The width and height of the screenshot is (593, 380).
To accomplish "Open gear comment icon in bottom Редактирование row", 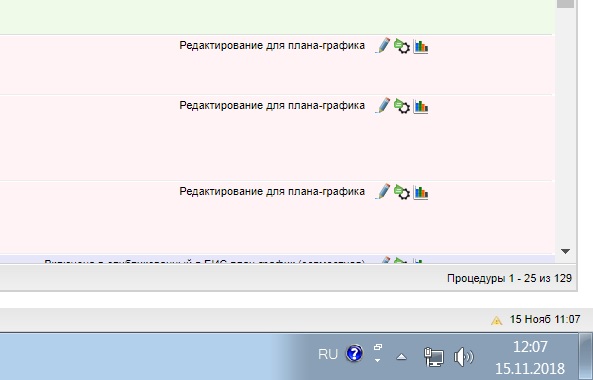I will [x=402, y=192].
